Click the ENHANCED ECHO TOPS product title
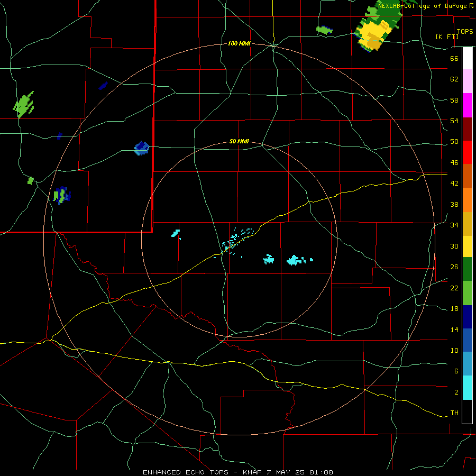This screenshot has width=476, height=476. point(185,472)
